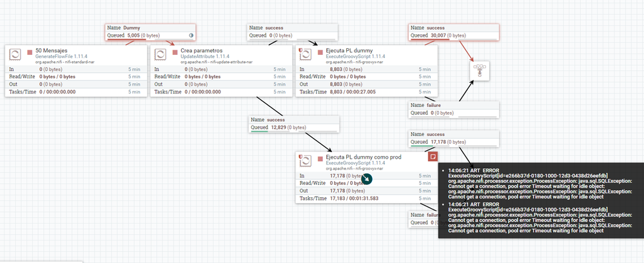This screenshot has width=644, height=263.
Task: Click the 50 Mensajes processor icon
Action: 15,54
